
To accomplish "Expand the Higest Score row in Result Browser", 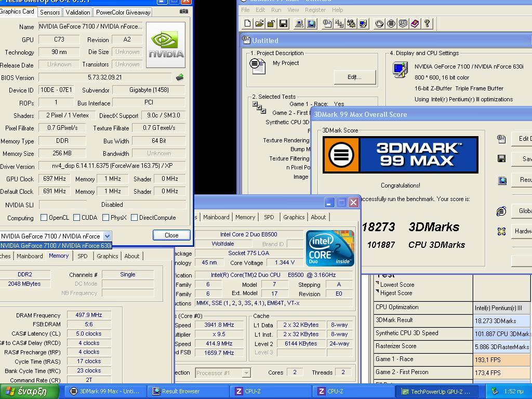I will coord(377,291).
